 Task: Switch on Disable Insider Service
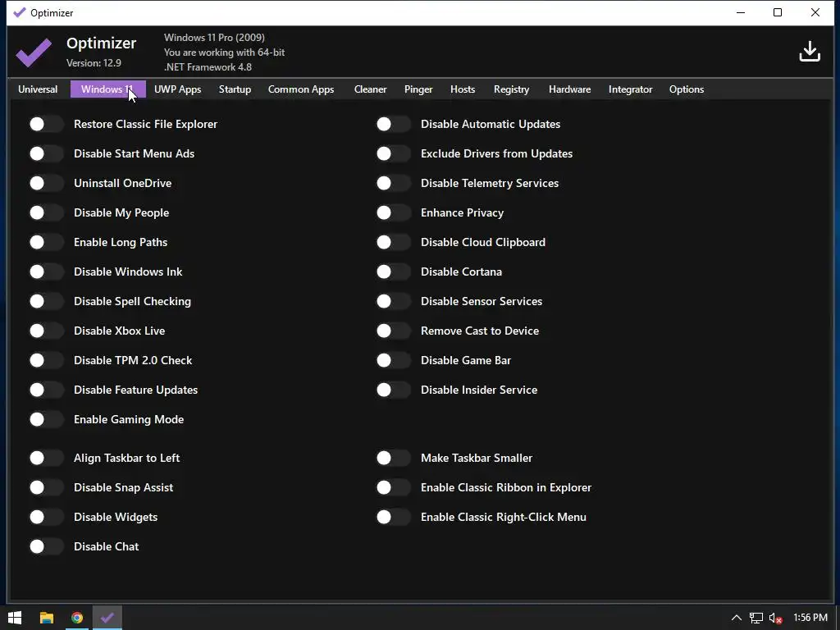pos(393,390)
